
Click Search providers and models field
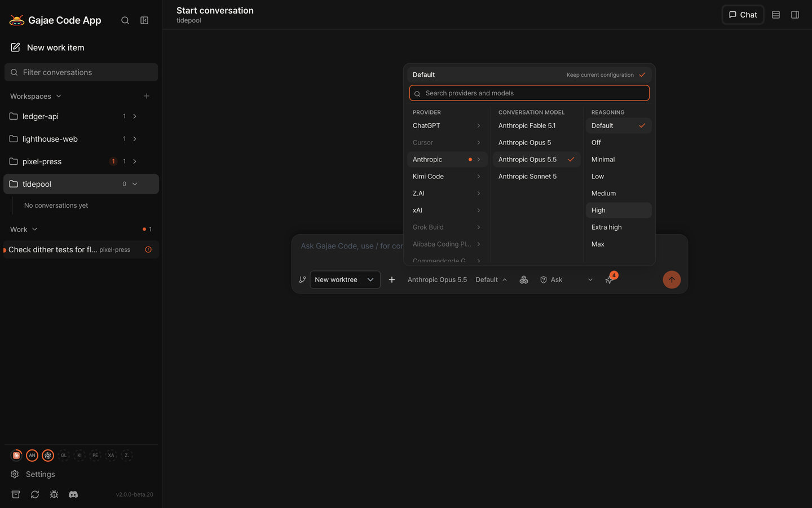coord(529,93)
